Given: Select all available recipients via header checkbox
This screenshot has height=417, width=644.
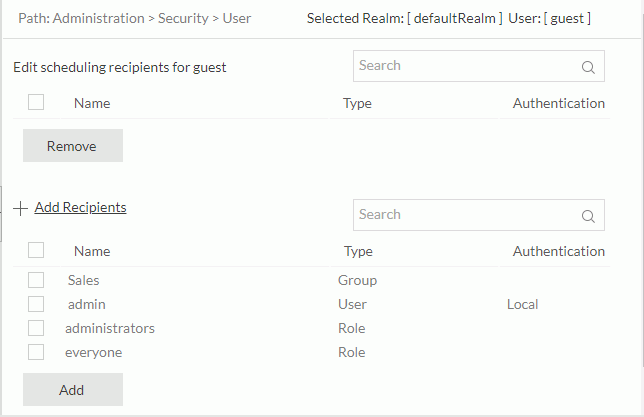Looking at the screenshot, I should (x=36, y=250).
